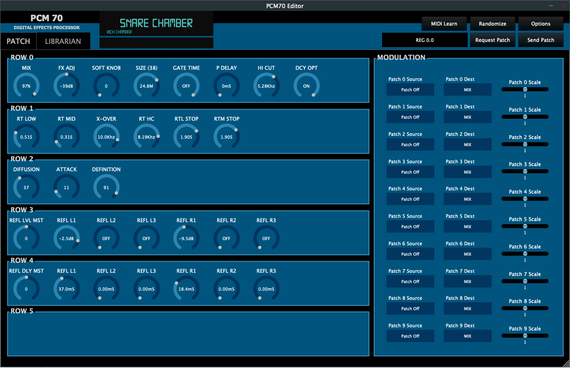Open the Patch 2 Dest dropdown
This screenshot has width=570, height=368.
coord(467,144)
